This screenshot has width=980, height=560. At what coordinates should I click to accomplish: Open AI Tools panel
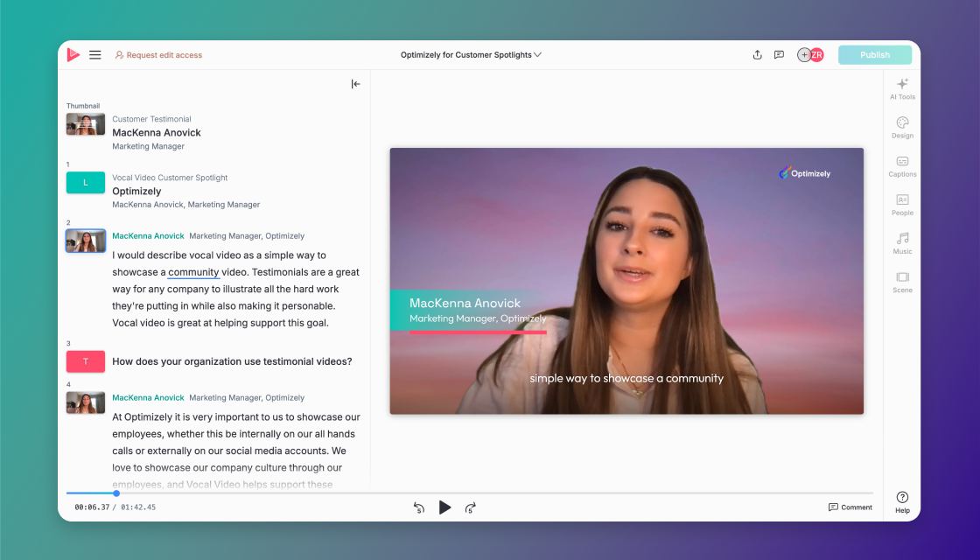(x=902, y=88)
